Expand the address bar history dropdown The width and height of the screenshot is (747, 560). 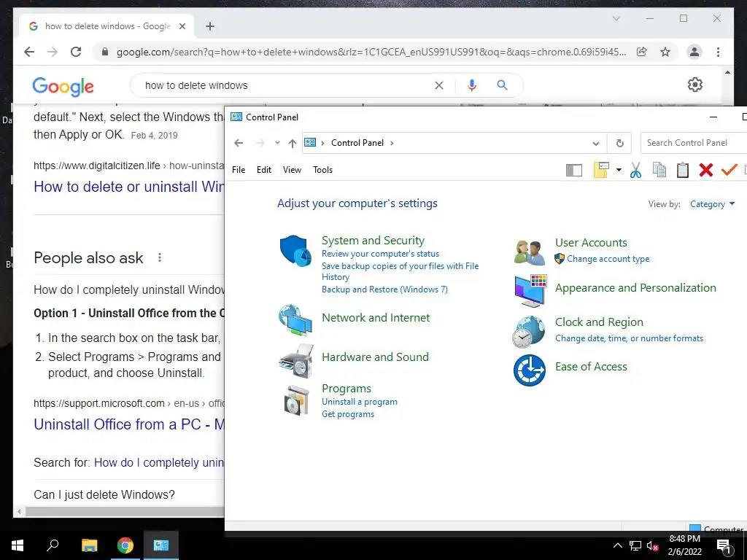click(595, 144)
